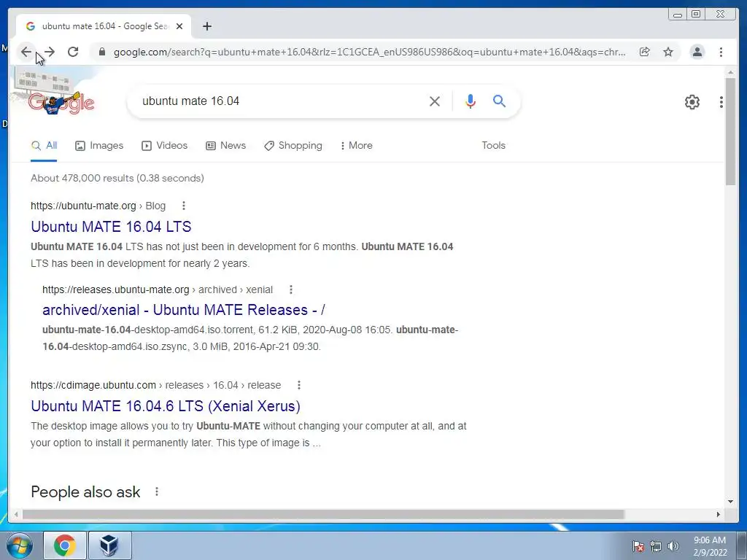This screenshot has height=560, width=747.
Task: Open options menu for releases.ubuntu-mate.org result
Action: (x=290, y=289)
